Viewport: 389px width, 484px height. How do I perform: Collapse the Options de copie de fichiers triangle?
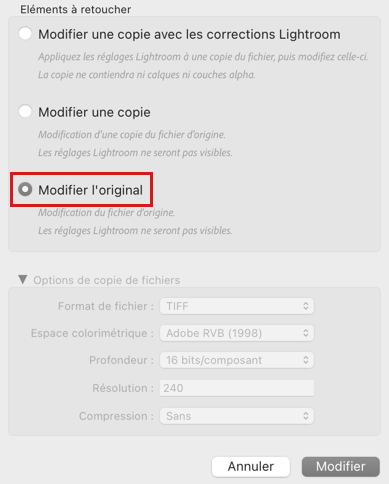pos(23,279)
